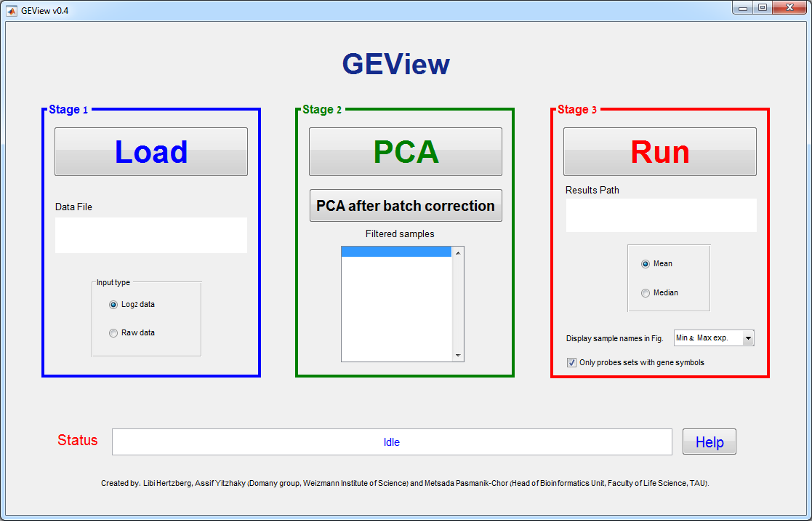The image size is (812, 523).
Task: Open Help next to the status bar
Action: 709,442
